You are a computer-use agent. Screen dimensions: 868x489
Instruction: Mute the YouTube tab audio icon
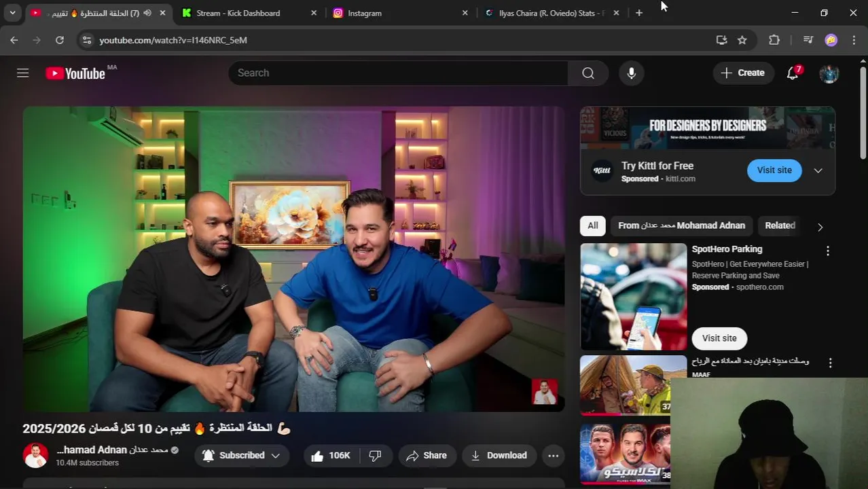[147, 13]
